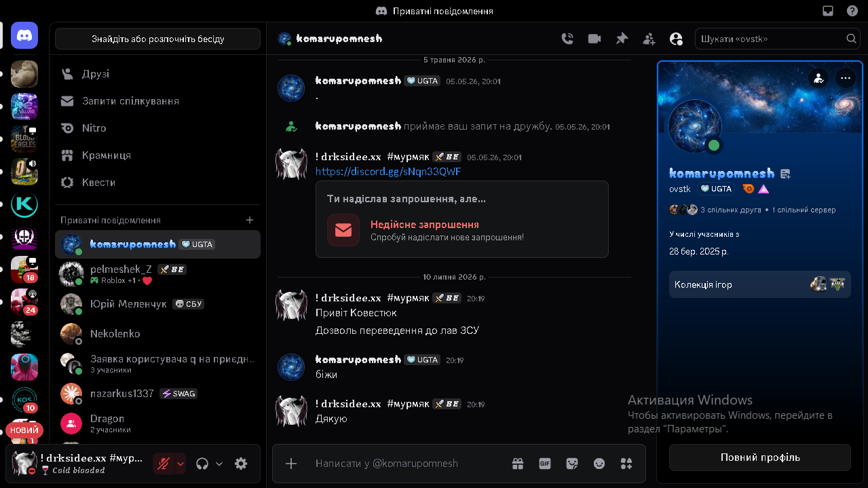This screenshot has width=868, height=488.
Task: Unmute the microphone
Action: [163, 464]
